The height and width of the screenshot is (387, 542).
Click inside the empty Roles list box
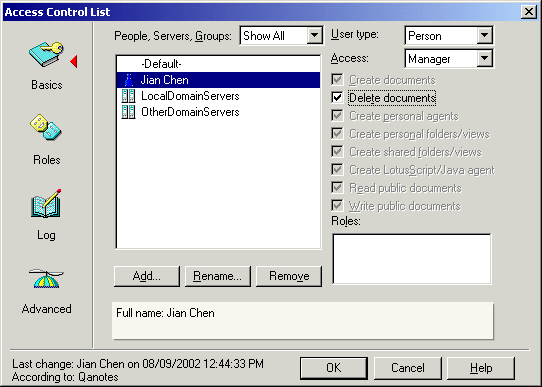click(x=411, y=259)
